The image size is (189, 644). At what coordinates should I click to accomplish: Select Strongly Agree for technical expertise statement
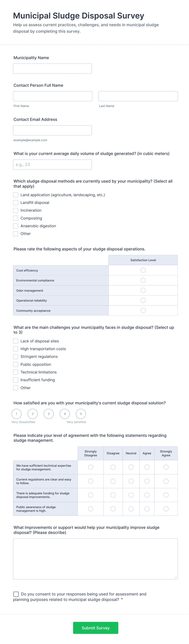166,467
